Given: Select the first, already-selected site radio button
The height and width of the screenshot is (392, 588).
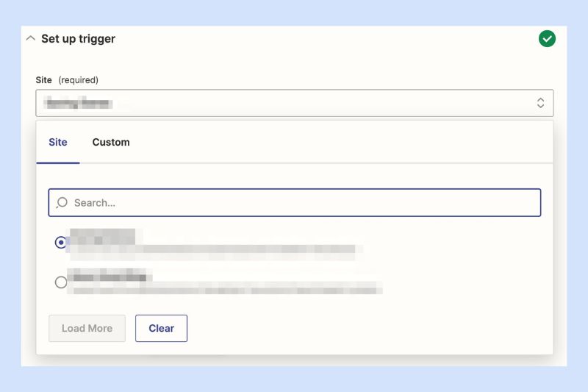Looking at the screenshot, I should pos(61,242).
